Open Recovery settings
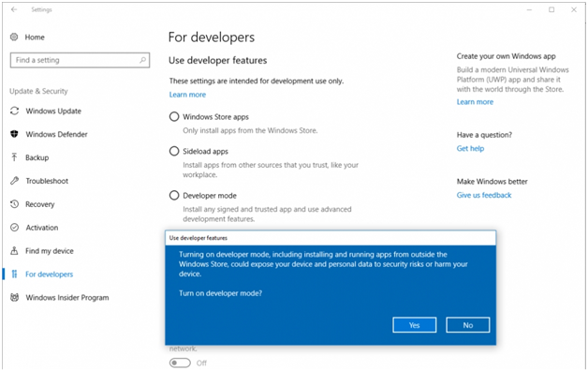The image size is (588, 371). point(39,204)
